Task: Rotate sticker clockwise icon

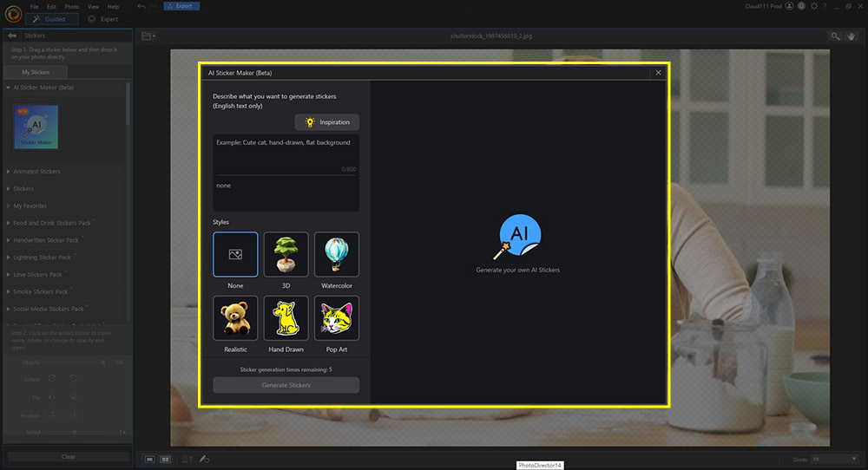Action: pos(51,379)
